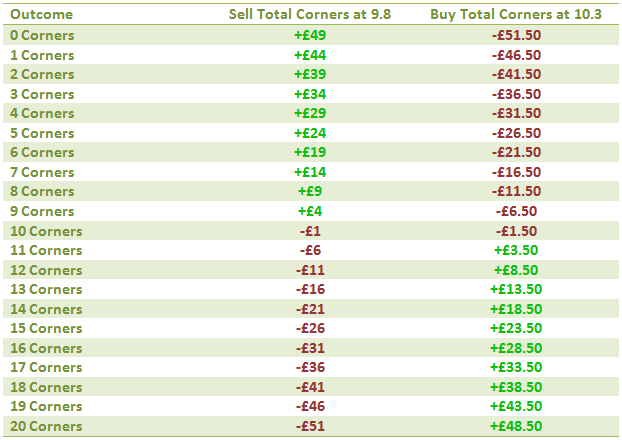Viewport: 622px width, 440px height.
Task: Click the +£3.50 buy value
Action: (516, 250)
